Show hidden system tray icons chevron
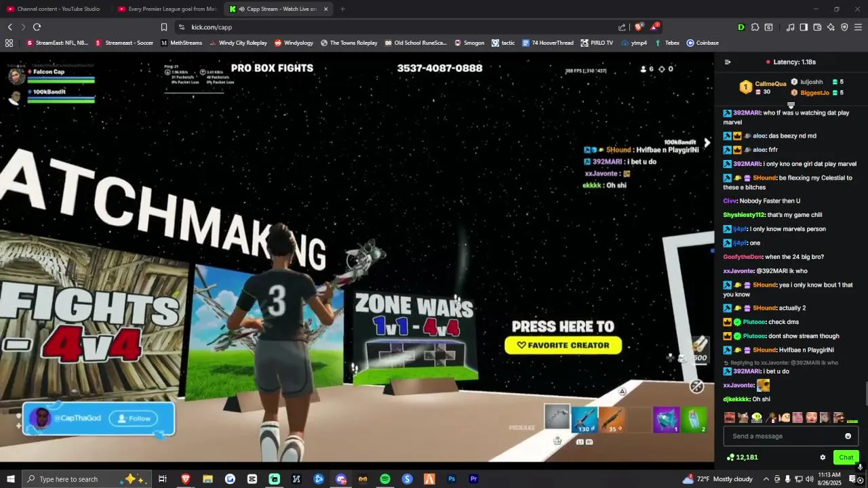 [766, 479]
